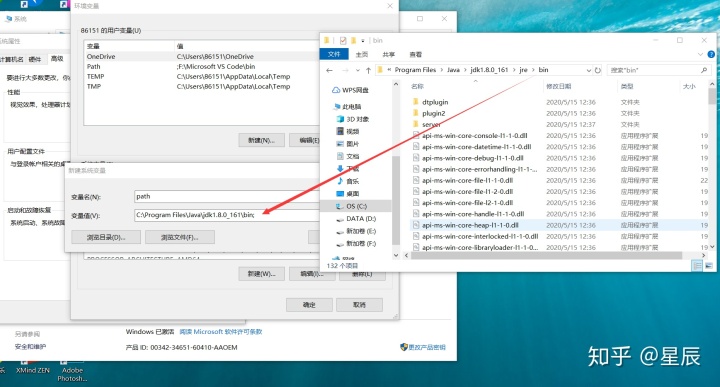Expand the Explorer ribbon chevron
This screenshot has width=720, height=387.
(700, 54)
